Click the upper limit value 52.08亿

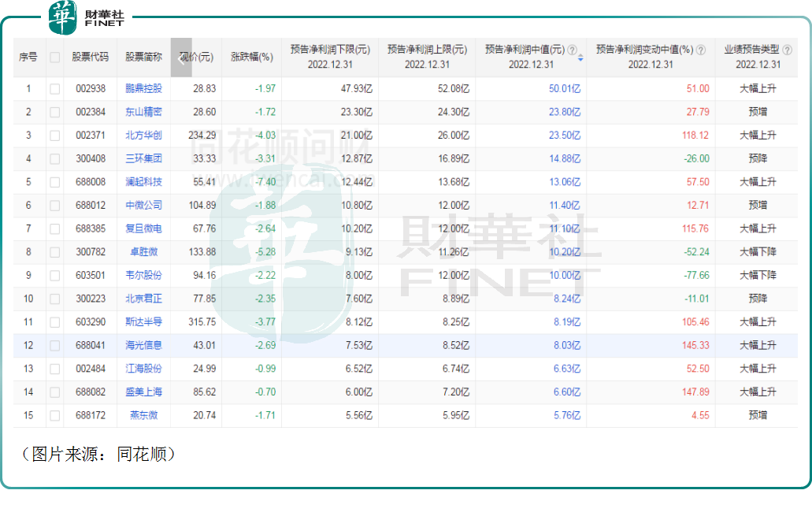click(x=454, y=88)
